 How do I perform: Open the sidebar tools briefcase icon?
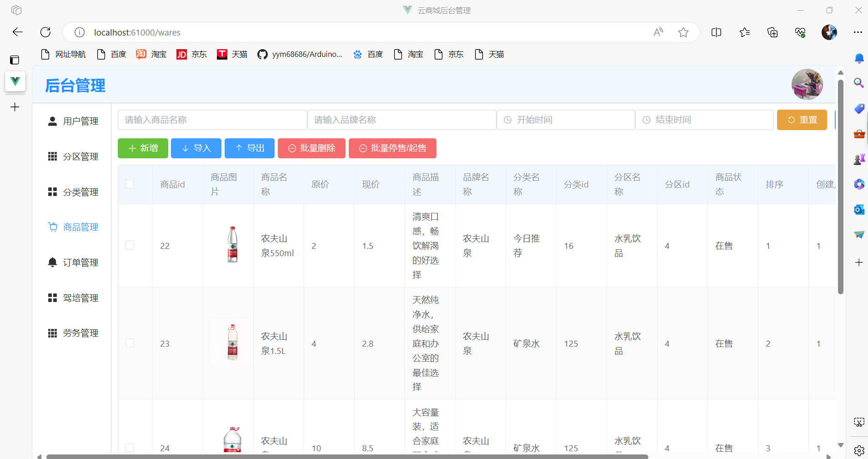[x=859, y=134]
